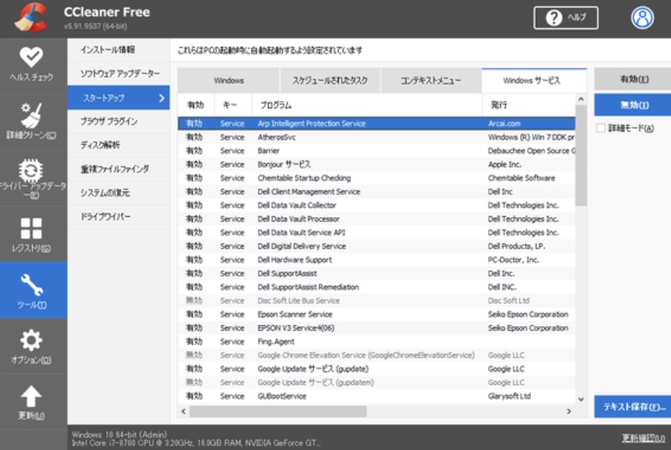Sort by the キー column header
671x450 pixels.
tap(233, 105)
